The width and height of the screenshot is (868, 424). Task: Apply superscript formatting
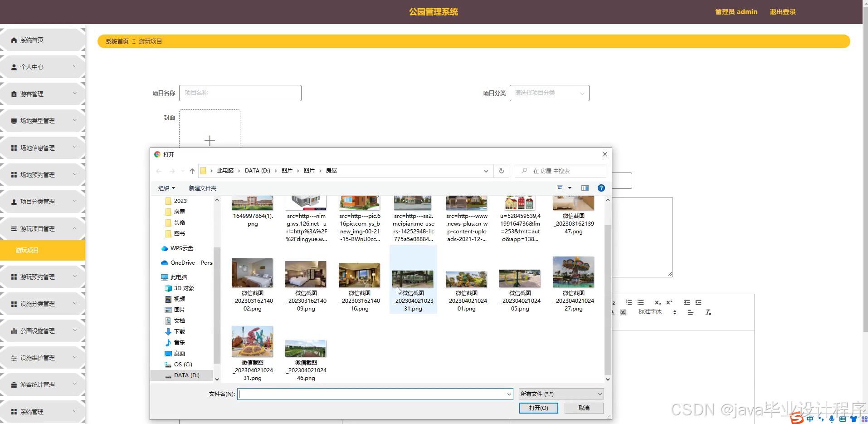pos(669,302)
